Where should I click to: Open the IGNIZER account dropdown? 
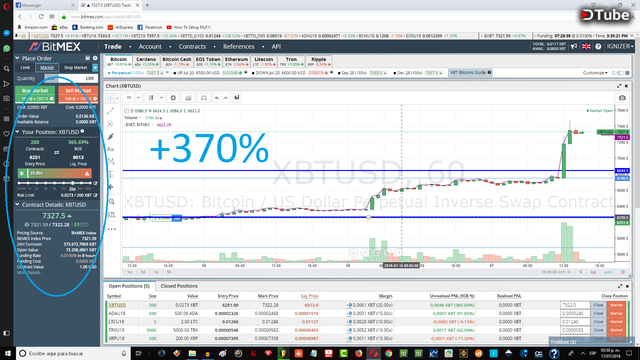620,47
